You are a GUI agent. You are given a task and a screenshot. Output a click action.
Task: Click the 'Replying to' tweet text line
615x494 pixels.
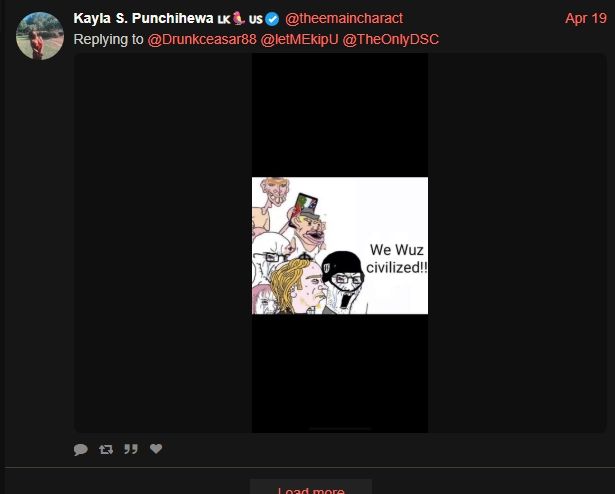[x=256, y=39]
